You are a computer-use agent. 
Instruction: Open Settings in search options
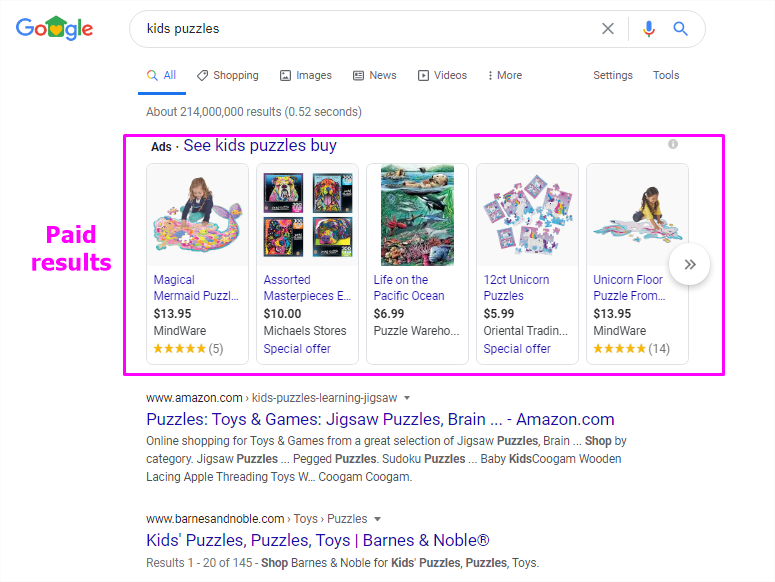point(612,75)
